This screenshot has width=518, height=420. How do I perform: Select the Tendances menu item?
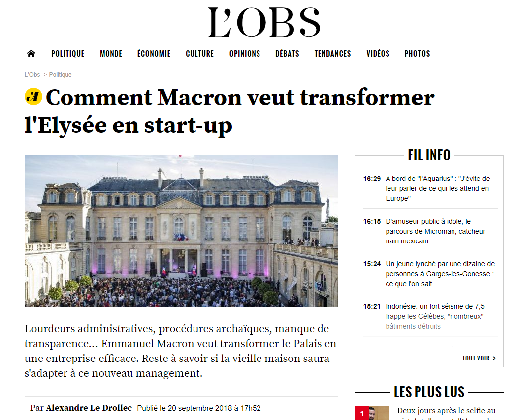pyautogui.click(x=332, y=54)
